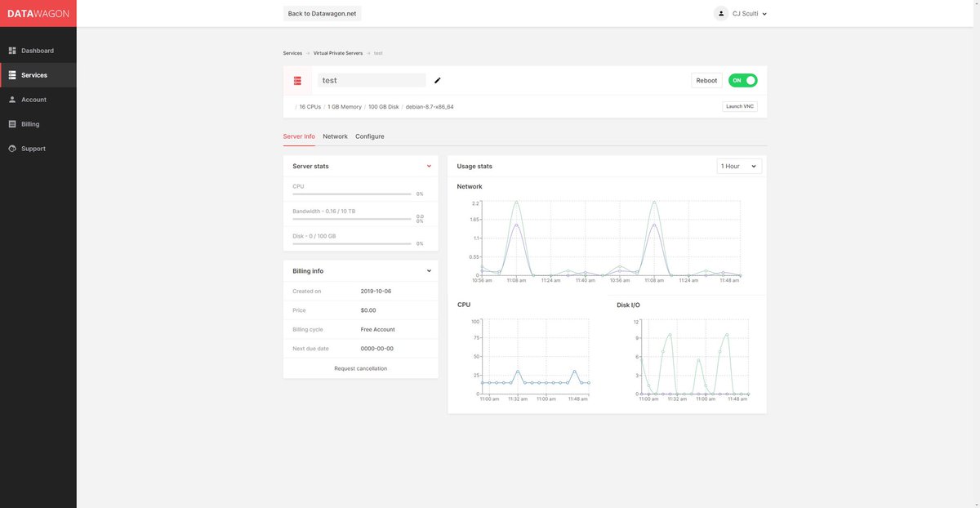Click the Services icon in sidebar
The image size is (980, 508).
pos(12,75)
